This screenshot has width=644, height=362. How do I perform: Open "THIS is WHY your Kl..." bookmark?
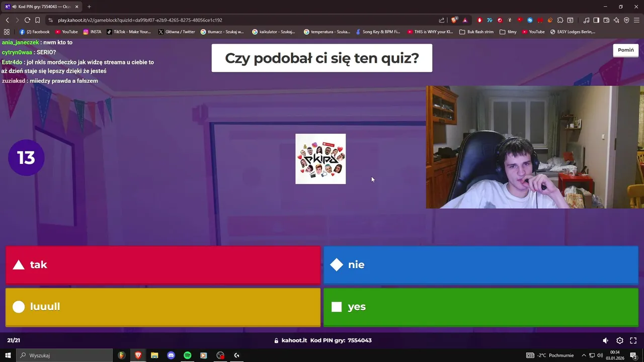coord(430,32)
